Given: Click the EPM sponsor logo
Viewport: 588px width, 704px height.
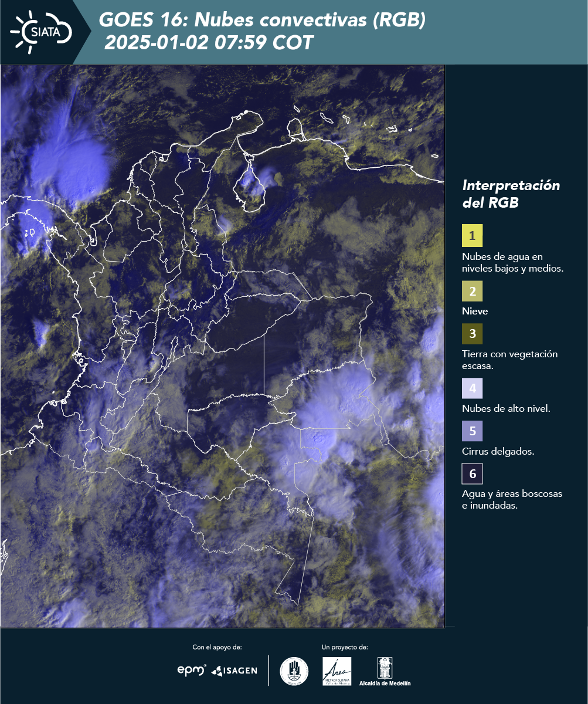Looking at the screenshot, I should tap(192, 670).
